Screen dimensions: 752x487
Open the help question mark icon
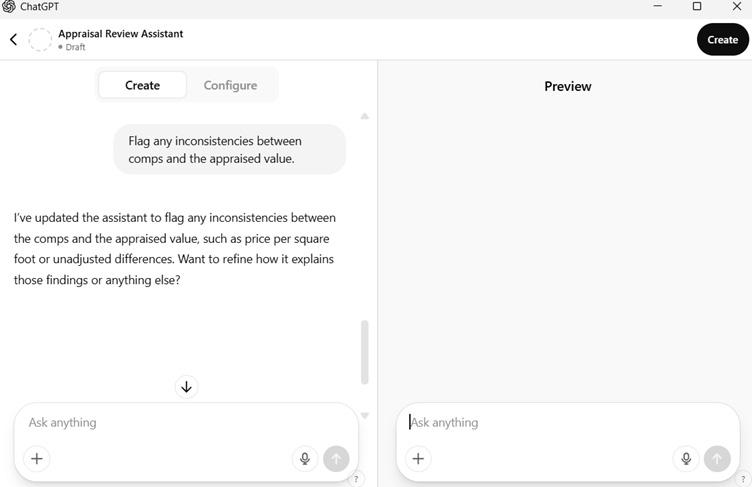[357, 479]
